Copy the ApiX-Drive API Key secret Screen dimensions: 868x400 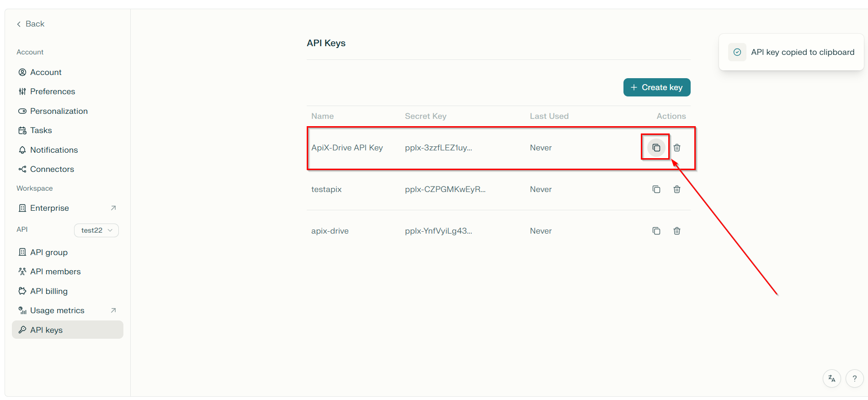pyautogui.click(x=656, y=148)
